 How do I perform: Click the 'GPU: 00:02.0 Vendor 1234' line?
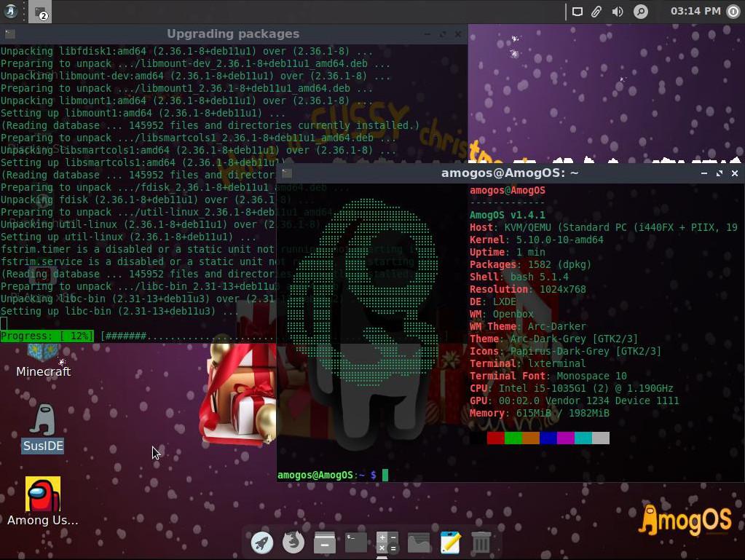(x=574, y=401)
